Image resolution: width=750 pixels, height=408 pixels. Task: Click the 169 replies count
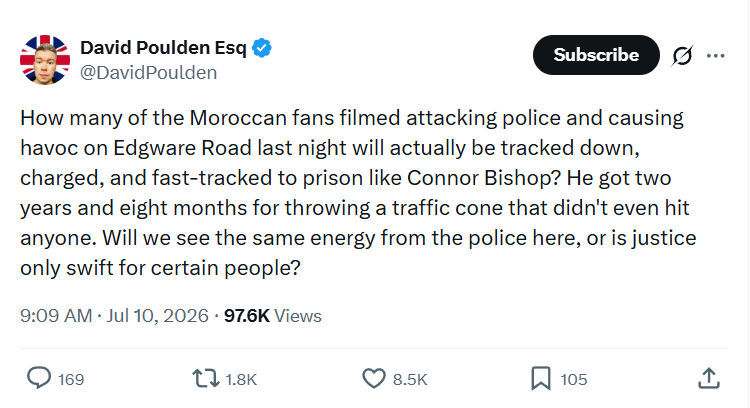pos(71,380)
